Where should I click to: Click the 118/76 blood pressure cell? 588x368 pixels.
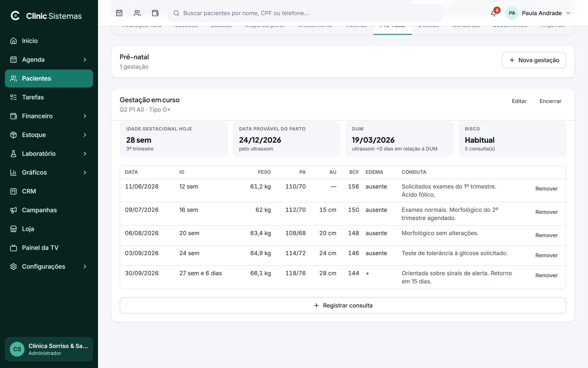(x=295, y=273)
